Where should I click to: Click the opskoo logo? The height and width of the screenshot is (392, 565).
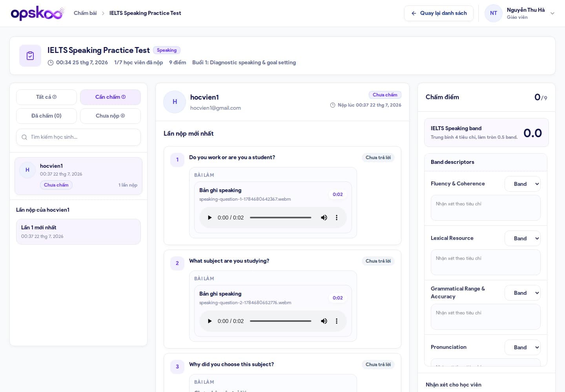pyautogui.click(x=37, y=13)
